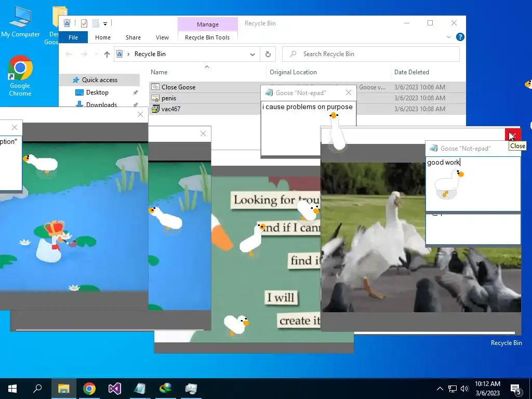532x399 pixels.
Task: Show hidden tray icons chevron
Action: pos(440,389)
